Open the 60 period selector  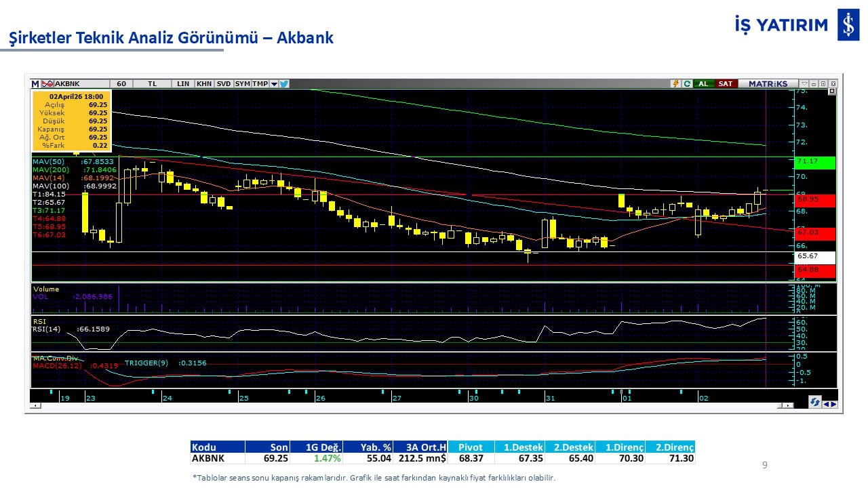pos(122,84)
